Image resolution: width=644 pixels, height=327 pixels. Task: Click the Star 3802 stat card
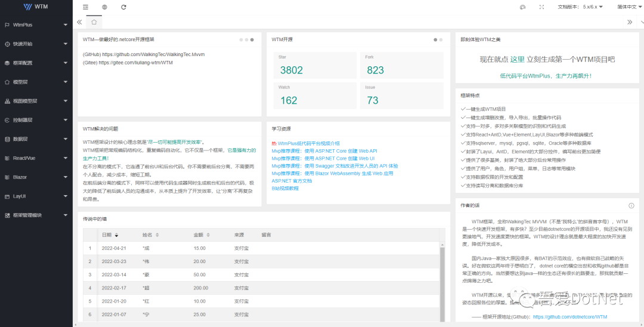(315, 65)
